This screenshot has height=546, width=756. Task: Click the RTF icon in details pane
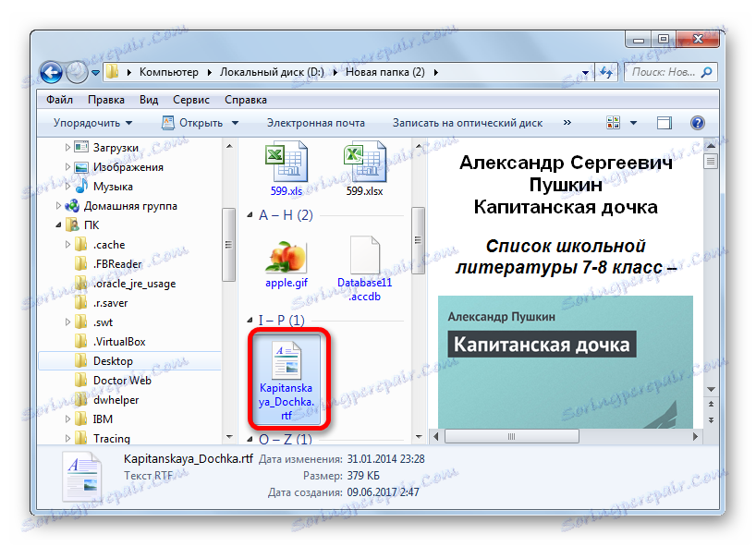point(82,476)
